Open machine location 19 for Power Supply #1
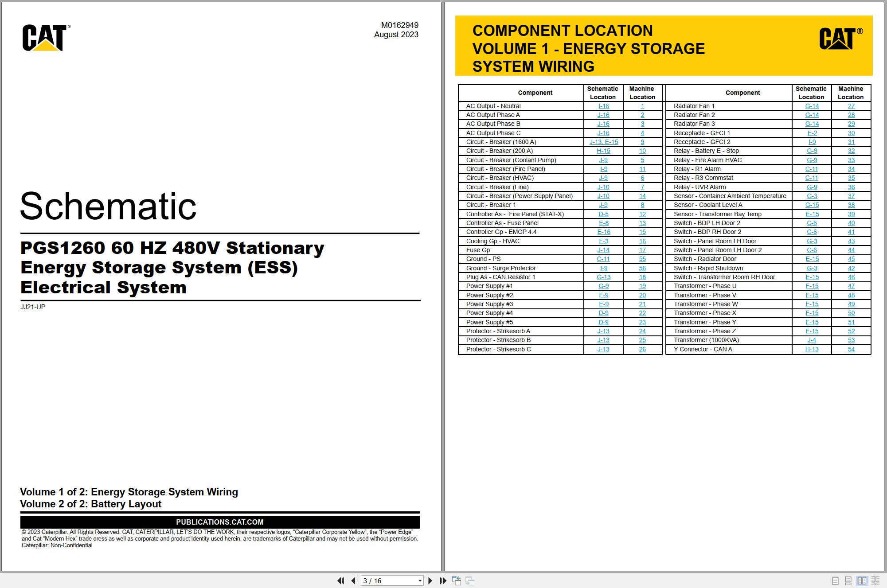887x588 pixels. pos(642,286)
